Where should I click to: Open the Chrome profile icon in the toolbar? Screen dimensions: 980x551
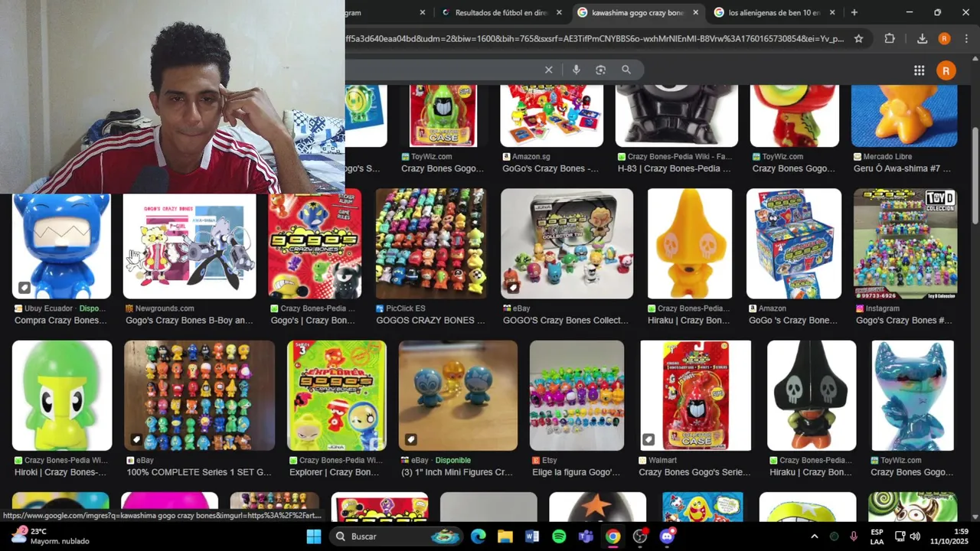(x=944, y=38)
